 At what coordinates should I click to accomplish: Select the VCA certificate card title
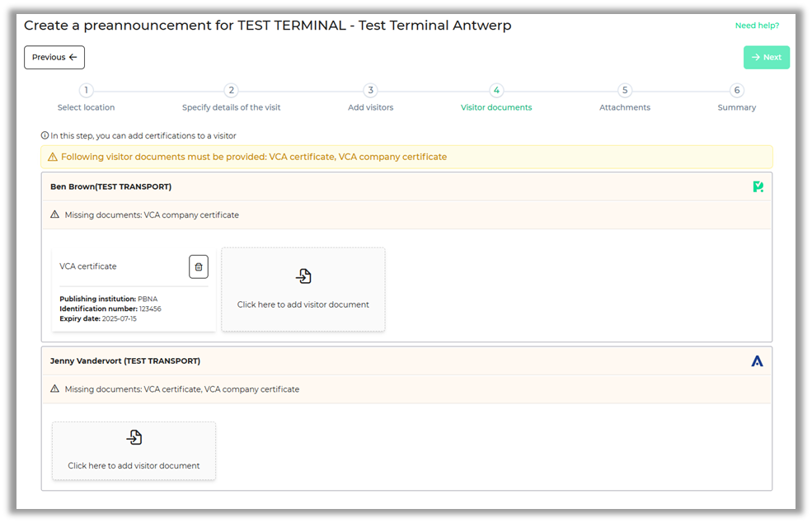(88, 266)
